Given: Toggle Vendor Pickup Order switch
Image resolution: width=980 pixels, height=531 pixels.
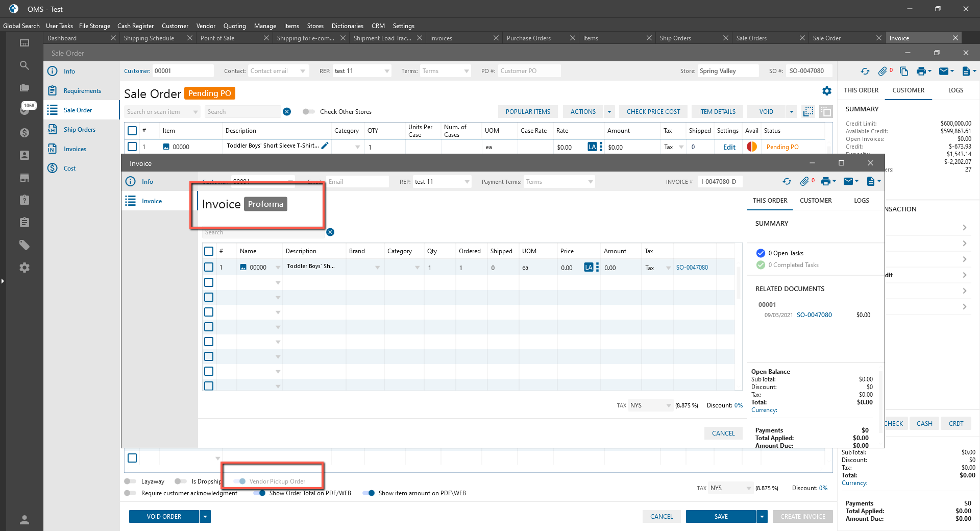Looking at the screenshot, I should [x=239, y=481].
